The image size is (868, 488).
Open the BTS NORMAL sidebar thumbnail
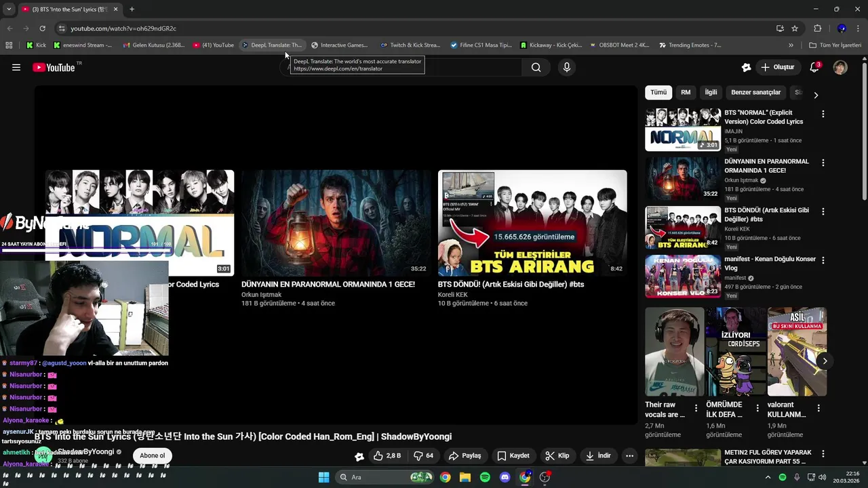click(x=683, y=129)
